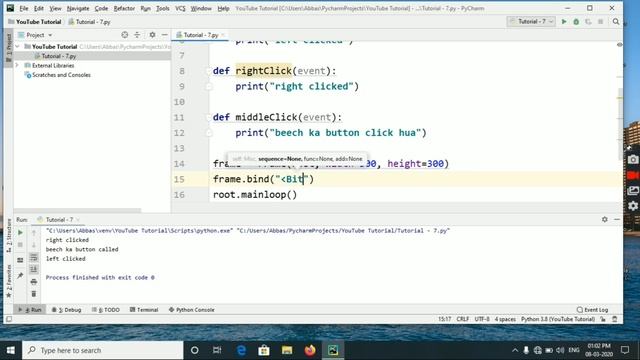Open the 4 spaces indent selector
Viewport: 640px width, 360px height.
505,319
